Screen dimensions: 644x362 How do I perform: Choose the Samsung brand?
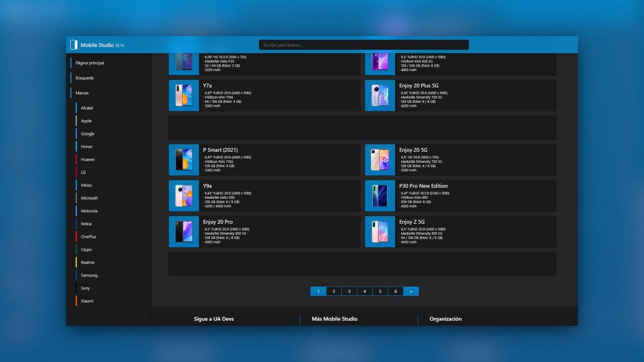89,275
